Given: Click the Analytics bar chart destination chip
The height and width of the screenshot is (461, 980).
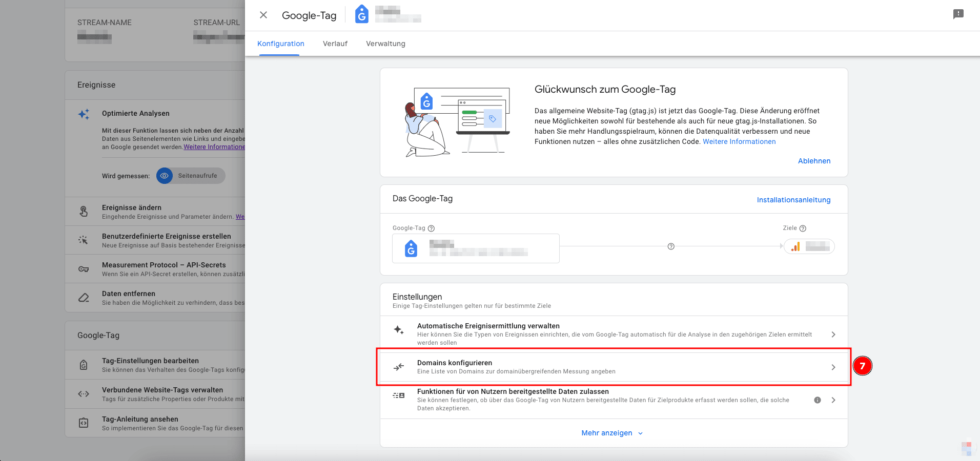Looking at the screenshot, I should tap(809, 247).
